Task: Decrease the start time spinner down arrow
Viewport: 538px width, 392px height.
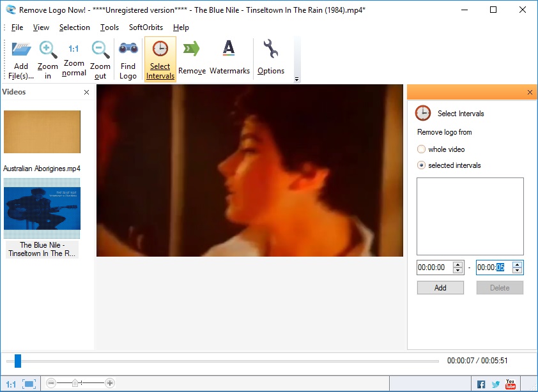Action: tap(457, 270)
